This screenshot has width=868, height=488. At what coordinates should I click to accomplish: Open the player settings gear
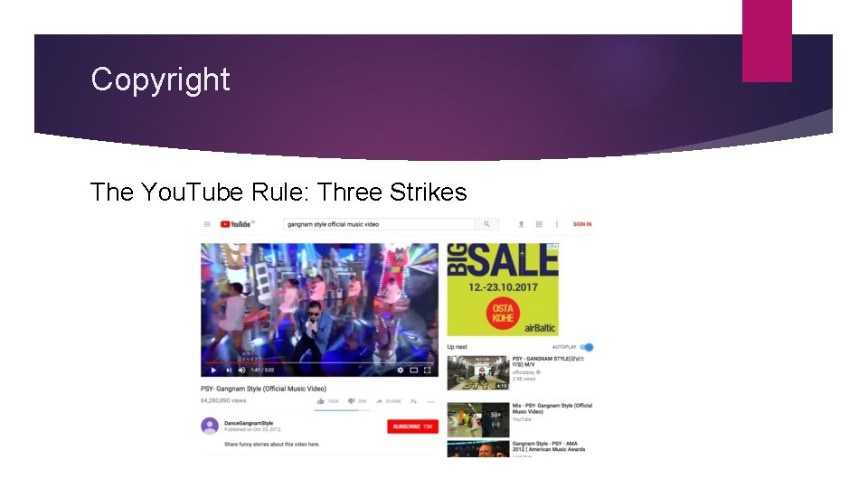pos(401,371)
